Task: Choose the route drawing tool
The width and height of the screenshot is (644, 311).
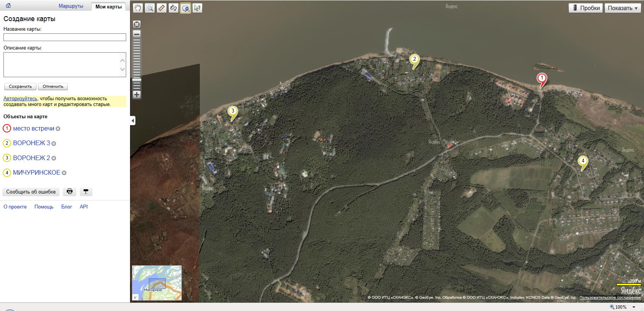Action: click(x=173, y=8)
